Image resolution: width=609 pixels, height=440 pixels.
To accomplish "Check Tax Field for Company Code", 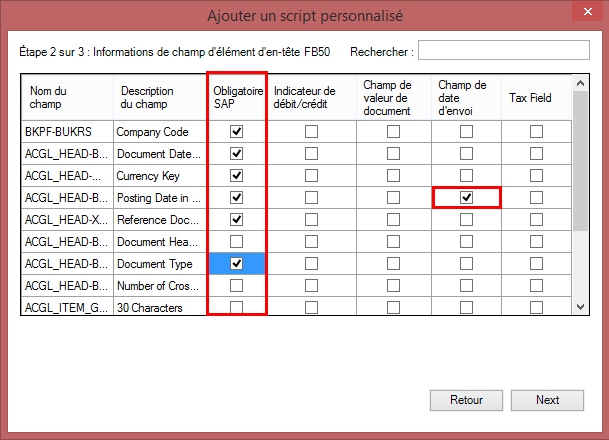I will (x=536, y=132).
